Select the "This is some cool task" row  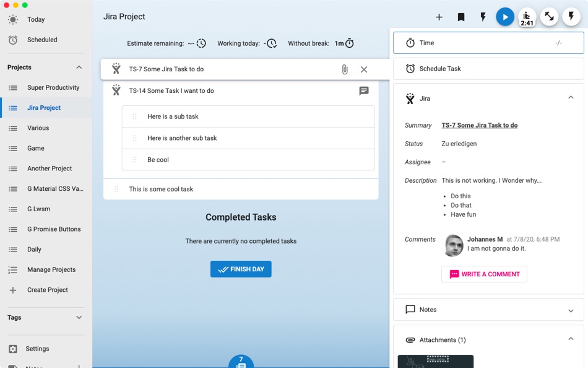[x=241, y=189]
